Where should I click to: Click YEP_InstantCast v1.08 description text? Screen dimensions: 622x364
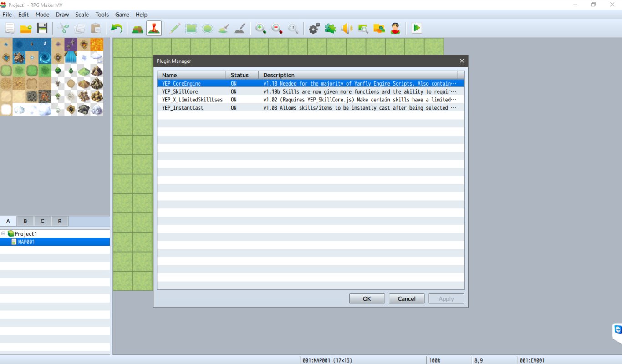click(x=360, y=108)
